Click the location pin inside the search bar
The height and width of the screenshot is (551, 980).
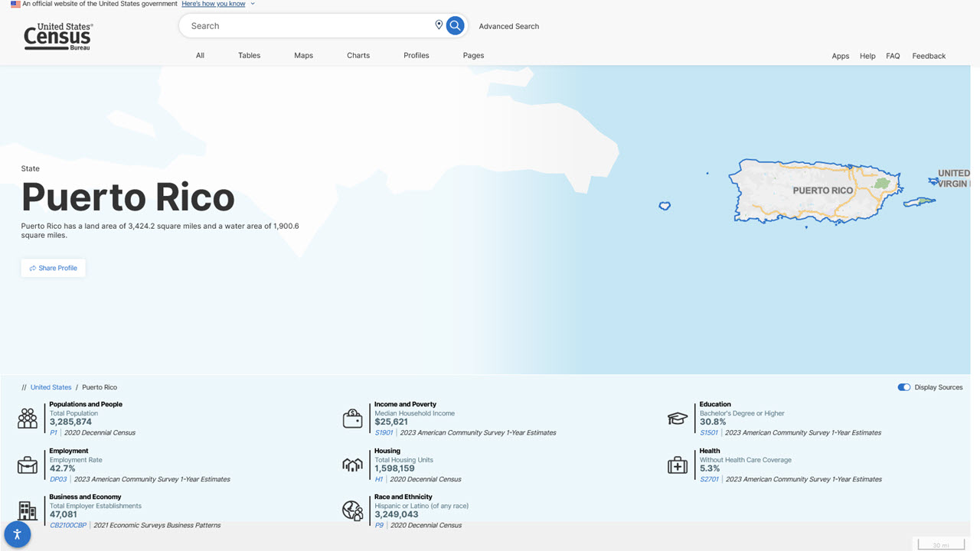(438, 24)
